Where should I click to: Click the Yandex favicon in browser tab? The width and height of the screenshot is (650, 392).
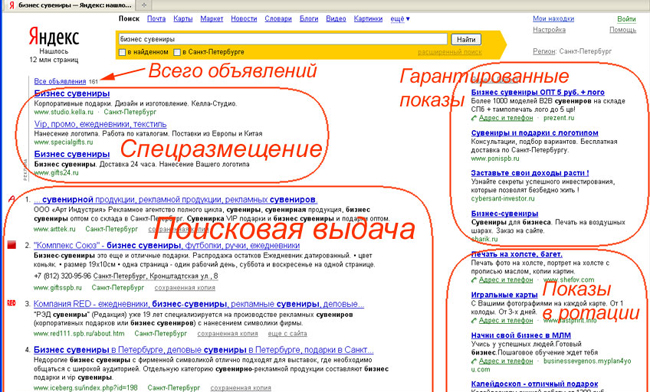12,5
